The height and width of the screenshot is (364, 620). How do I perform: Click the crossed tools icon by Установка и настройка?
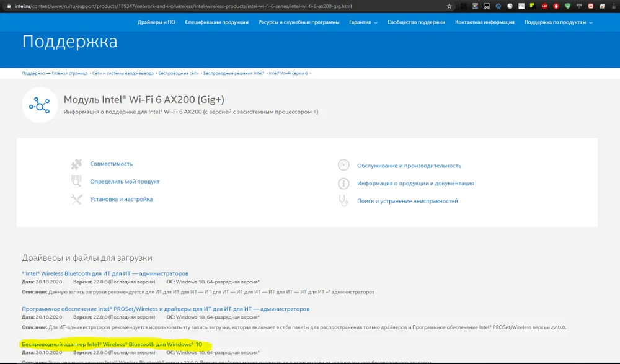(x=76, y=199)
